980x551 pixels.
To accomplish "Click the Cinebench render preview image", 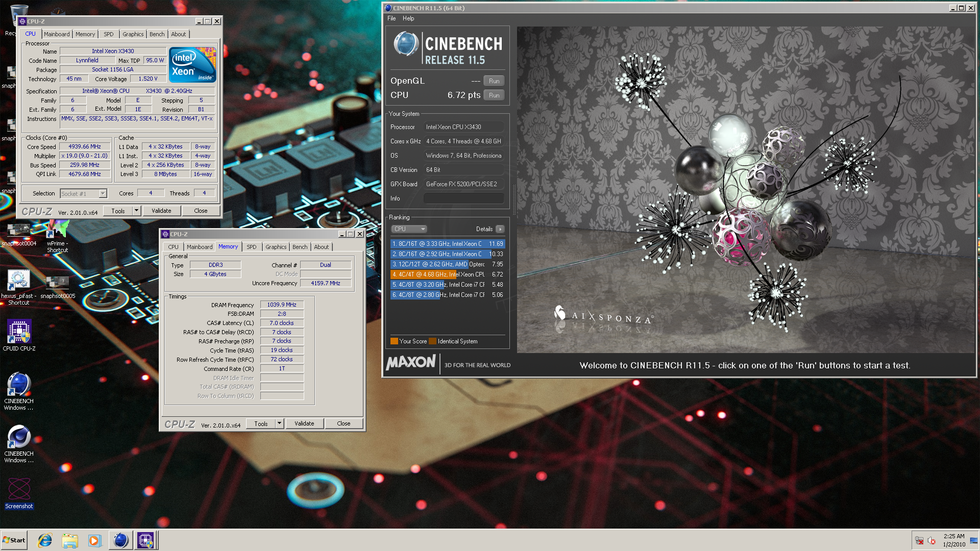I will tap(746, 190).
